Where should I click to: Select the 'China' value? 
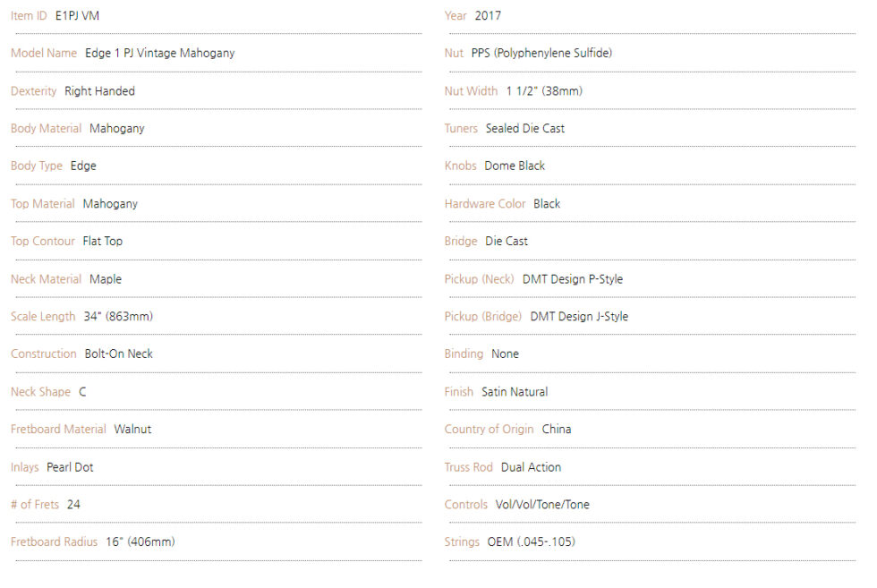click(557, 430)
